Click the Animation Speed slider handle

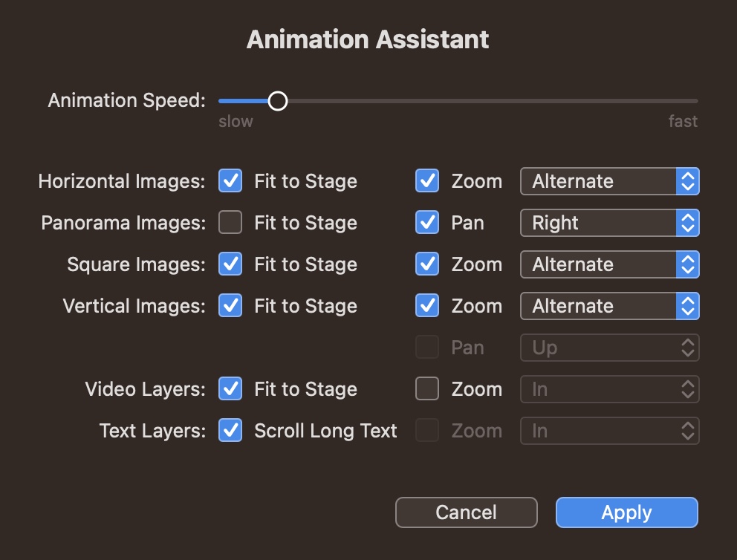pyautogui.click(x=278, y=101)
